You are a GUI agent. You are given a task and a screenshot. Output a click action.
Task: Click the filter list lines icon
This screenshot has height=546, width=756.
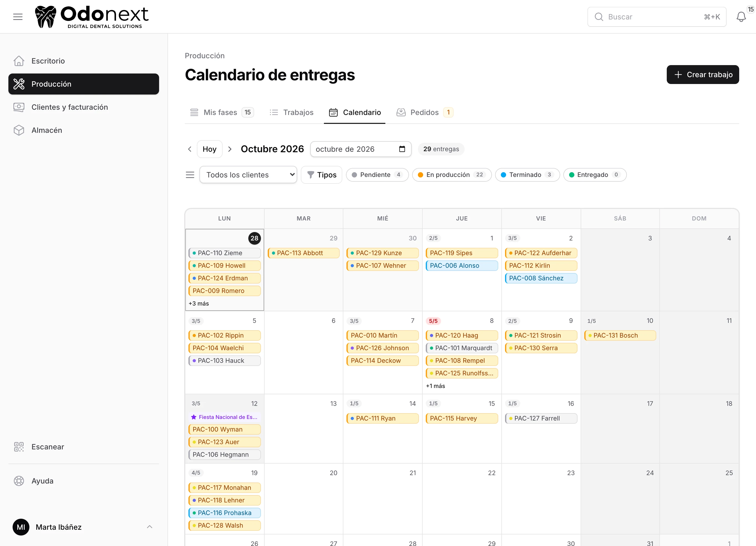[x=190, y=175]
